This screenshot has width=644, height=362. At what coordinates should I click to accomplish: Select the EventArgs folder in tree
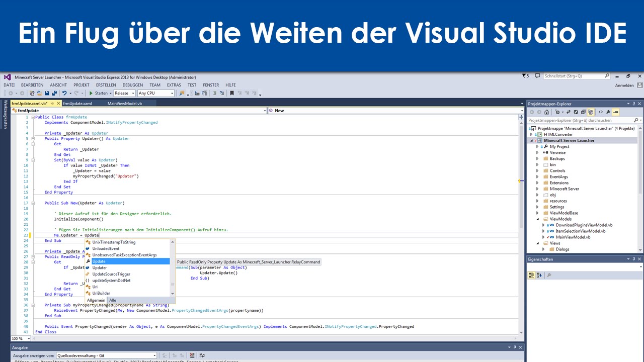(x=559, y=176)
